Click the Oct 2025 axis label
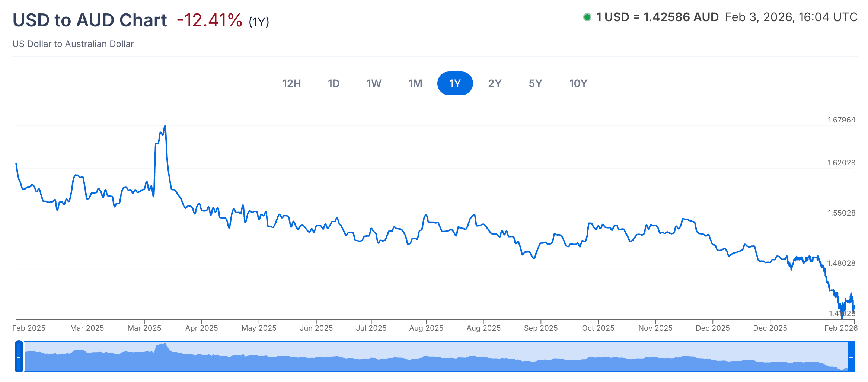 [x=598, y=328]
